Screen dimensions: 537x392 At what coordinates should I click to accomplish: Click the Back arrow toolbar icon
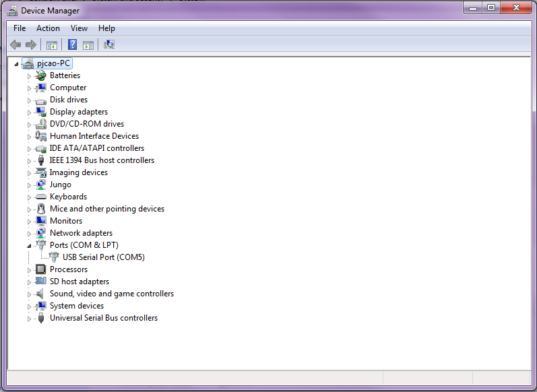coord(15,44)
